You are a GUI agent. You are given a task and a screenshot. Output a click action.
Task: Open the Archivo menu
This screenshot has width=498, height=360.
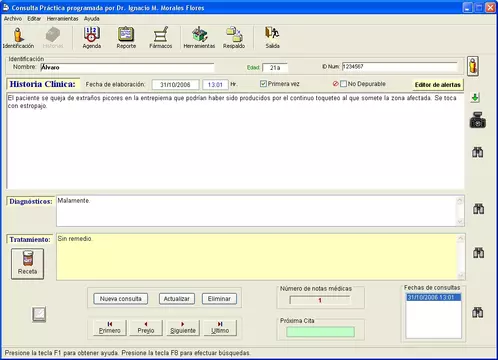click(x=13, y=19)
